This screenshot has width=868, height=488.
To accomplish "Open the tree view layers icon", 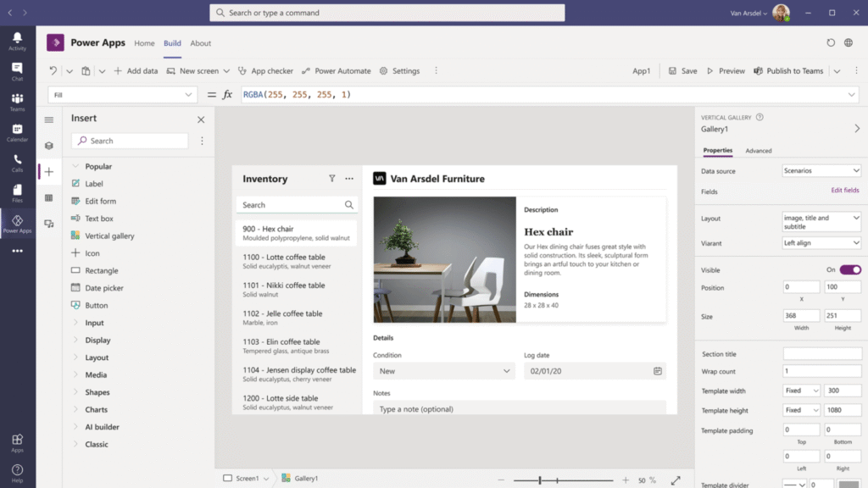I will [49, 146].
